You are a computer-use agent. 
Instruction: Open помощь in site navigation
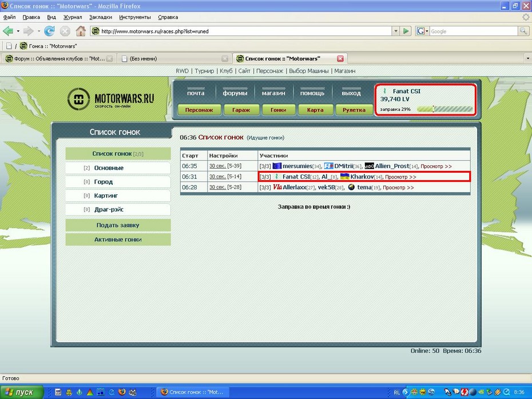click(312, 93)
